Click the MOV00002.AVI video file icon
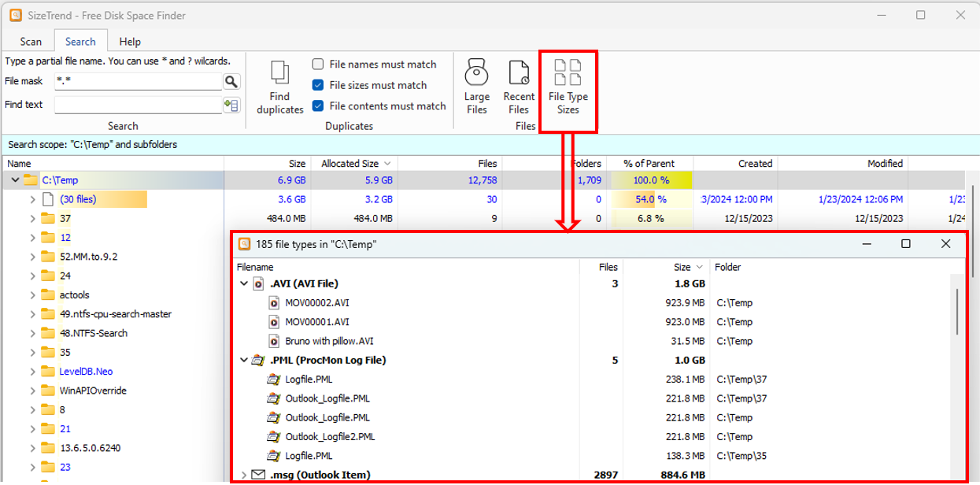The image size is (980, 485). pos(275,302)
